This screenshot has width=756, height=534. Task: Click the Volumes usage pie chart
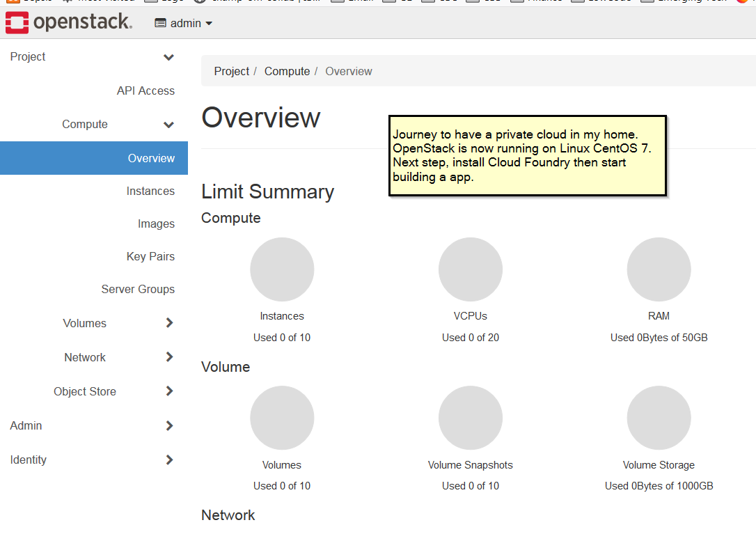point(282,418)
